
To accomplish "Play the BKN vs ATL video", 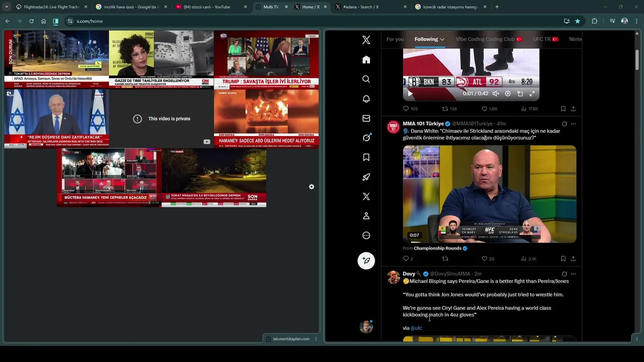I will 410,94.
